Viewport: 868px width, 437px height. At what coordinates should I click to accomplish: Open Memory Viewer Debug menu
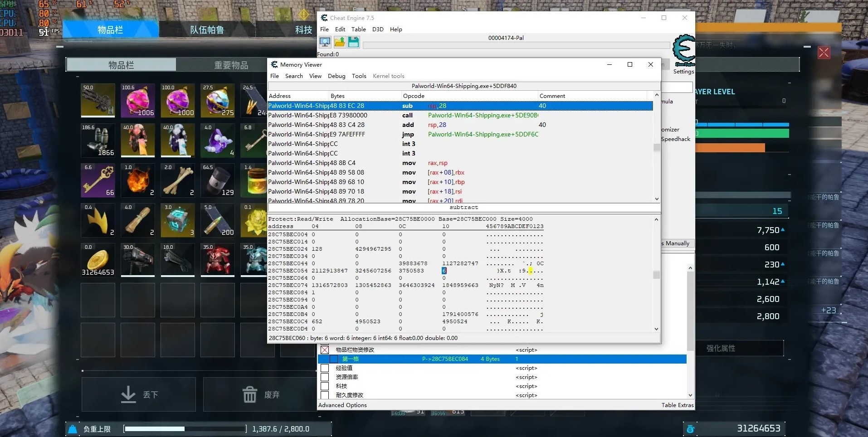[x=336, y=76]
